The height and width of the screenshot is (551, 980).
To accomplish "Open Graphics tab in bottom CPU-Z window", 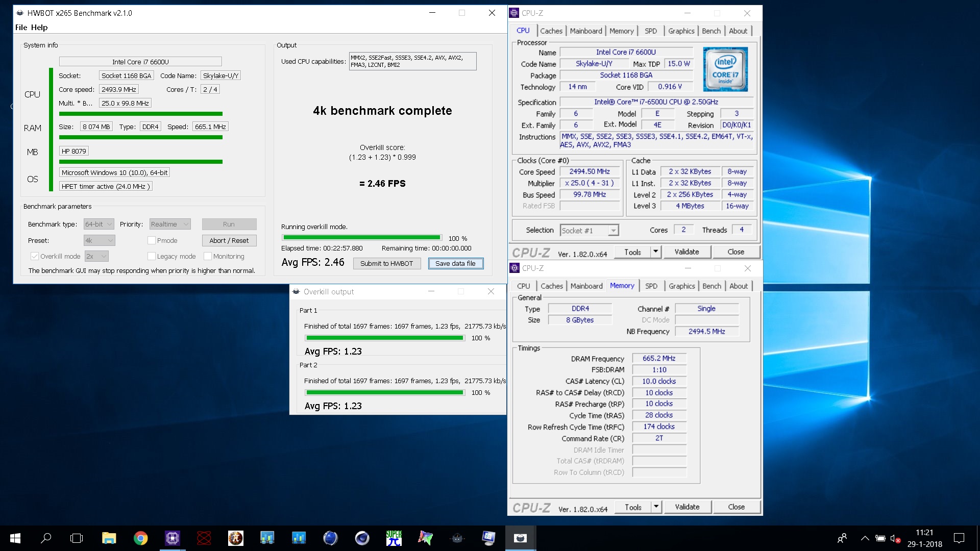I will pyautogui.click(x=682, y=286).
